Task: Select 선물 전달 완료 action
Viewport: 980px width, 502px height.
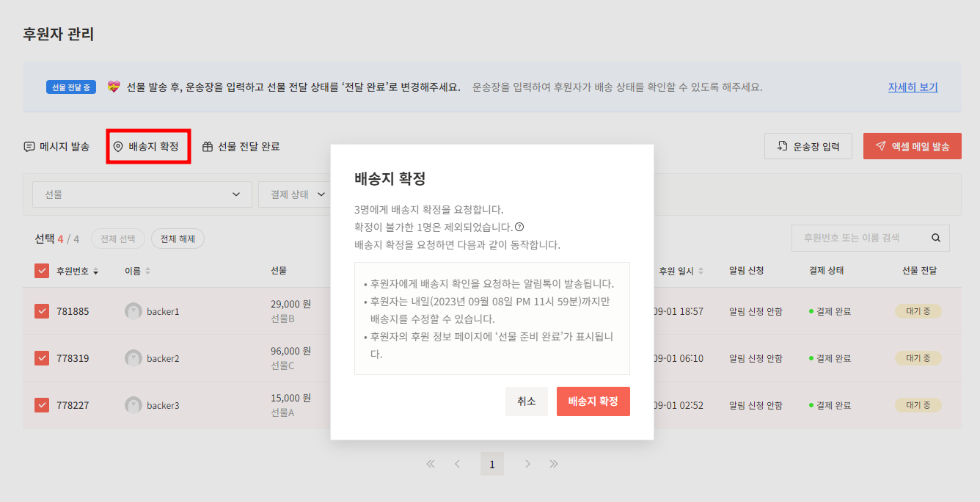Action: [x=241, y=147]
